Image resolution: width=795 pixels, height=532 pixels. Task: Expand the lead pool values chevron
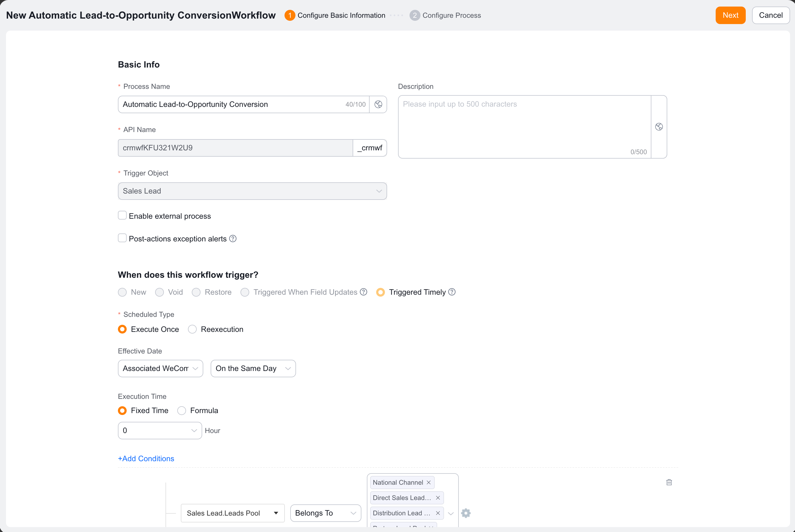451,513
